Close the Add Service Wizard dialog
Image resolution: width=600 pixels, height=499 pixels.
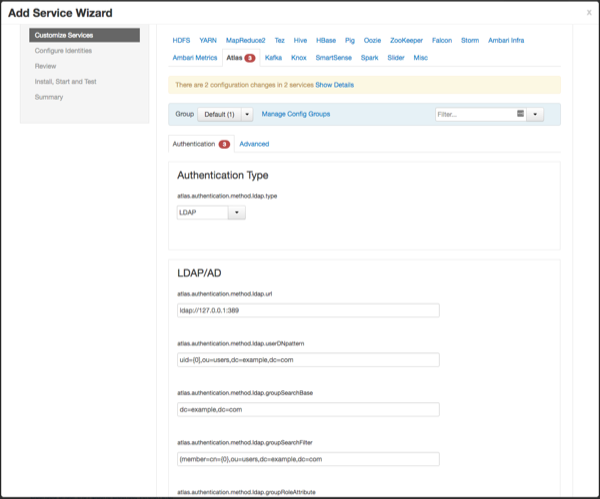pos(589,13)
